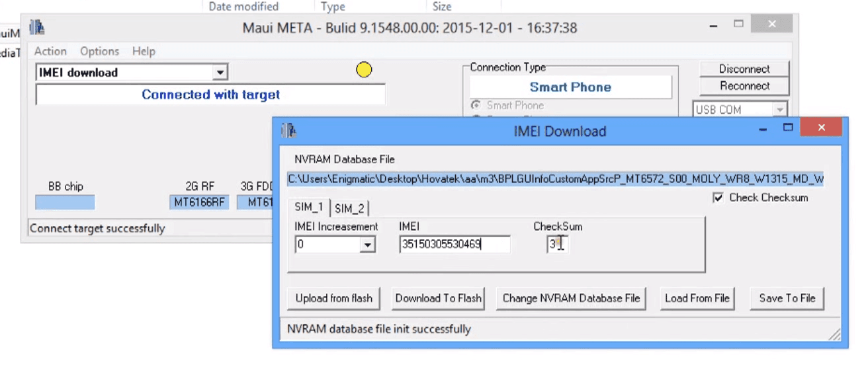The width and height of the screenshot is (868, 376).
Task: Click the Save To File button
Action: point(787,298)
